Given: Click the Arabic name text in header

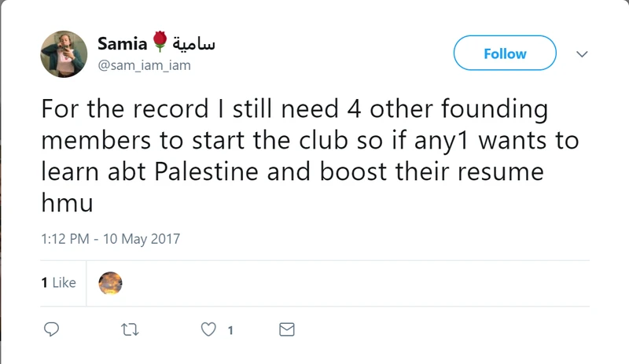Looking at the screenshot, I should pos(192,45).
